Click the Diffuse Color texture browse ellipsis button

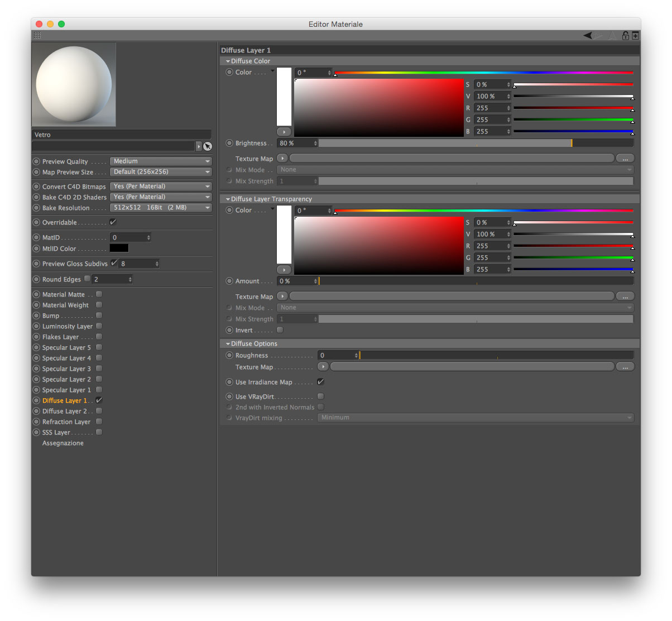click(625, 159)
